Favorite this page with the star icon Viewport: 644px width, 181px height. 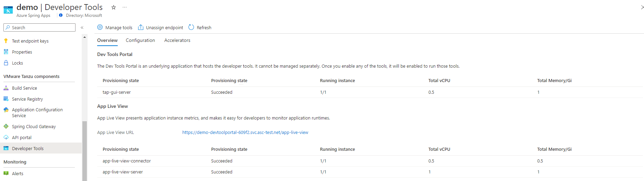point(114,7)
